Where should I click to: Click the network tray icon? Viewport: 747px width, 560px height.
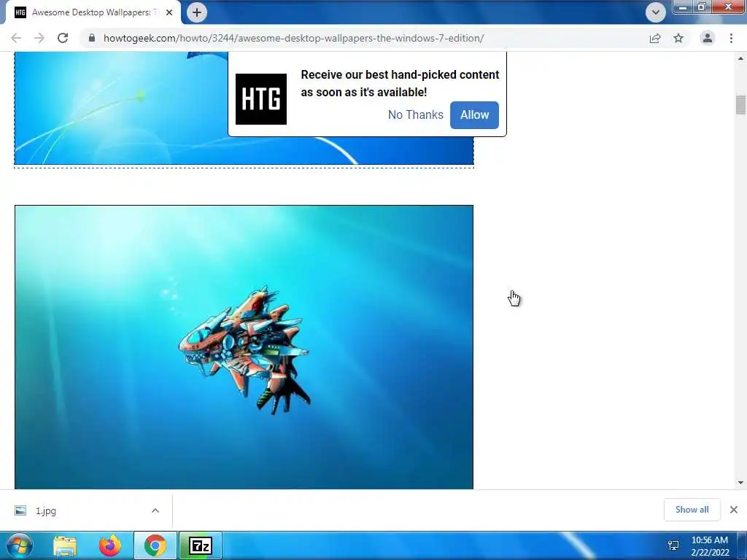pyautogui.click(x=673, y=545)
